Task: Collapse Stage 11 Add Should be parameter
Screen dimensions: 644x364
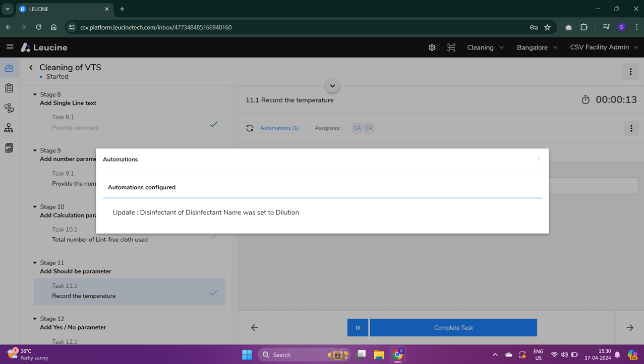Action: [35, 263]
